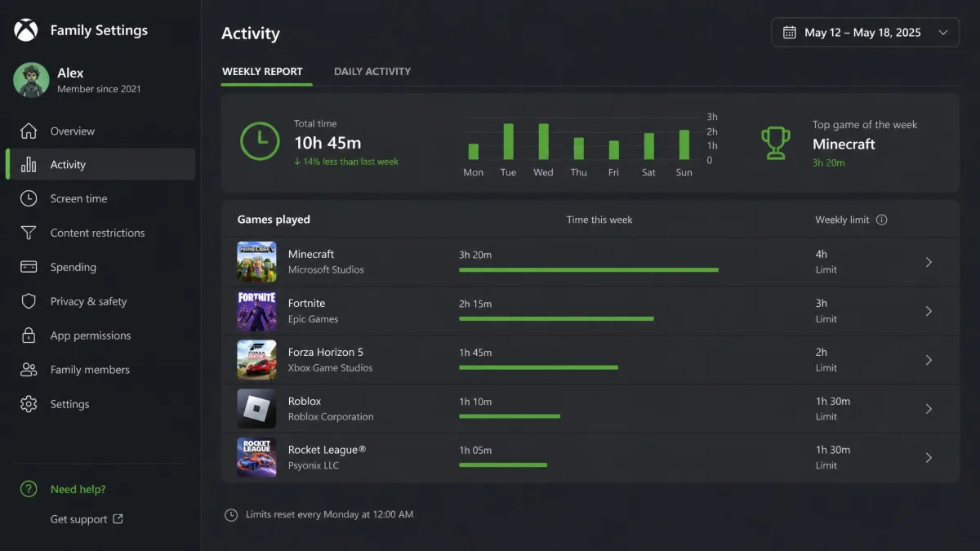Expand the Minecraft row chevron
Screen dimensions: 980x551
tap(929, 262)
